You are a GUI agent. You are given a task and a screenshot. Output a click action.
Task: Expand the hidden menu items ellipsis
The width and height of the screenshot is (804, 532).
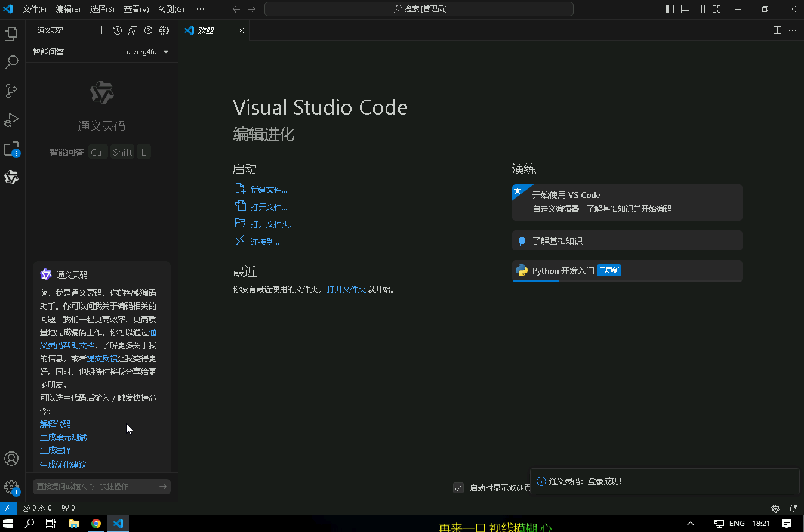click(x=200, y=9)
